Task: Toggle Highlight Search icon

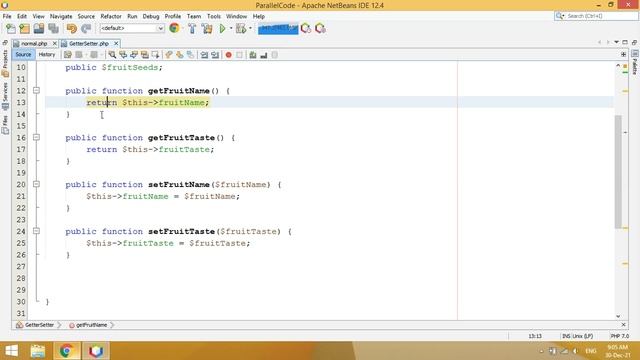Action: click(144, 55)
